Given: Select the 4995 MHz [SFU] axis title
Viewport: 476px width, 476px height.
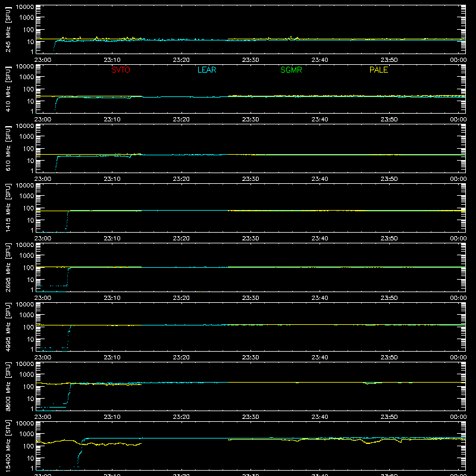Looking at the screenshot, I should point(8,327).
